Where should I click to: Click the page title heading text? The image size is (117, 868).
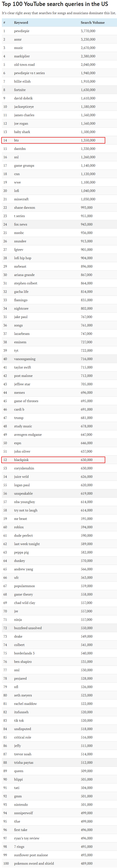pos(55,4)
